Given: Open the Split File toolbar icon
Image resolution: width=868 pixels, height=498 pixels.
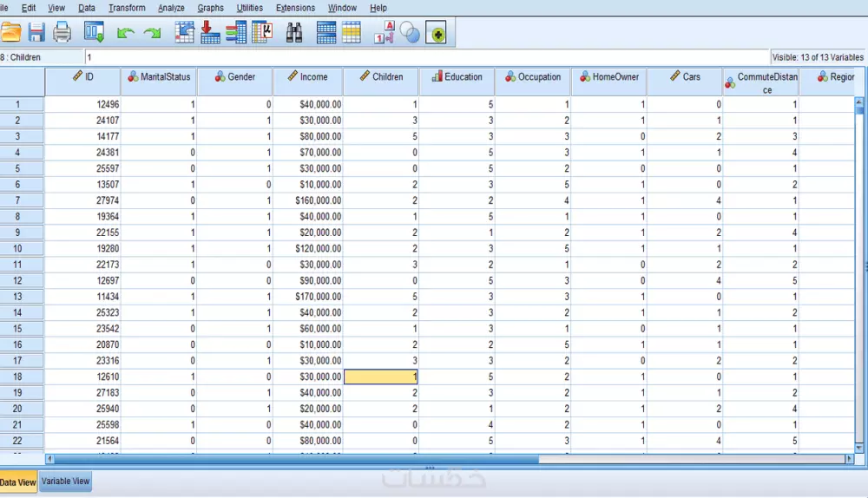Looking at the screenshot, I should pyautogui.click(x=326, y=33).
